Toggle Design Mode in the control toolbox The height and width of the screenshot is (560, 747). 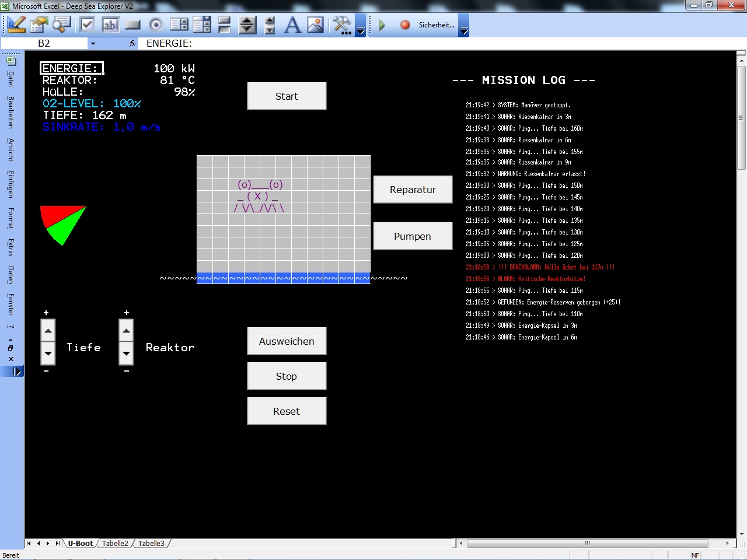(x=16, y=25)
